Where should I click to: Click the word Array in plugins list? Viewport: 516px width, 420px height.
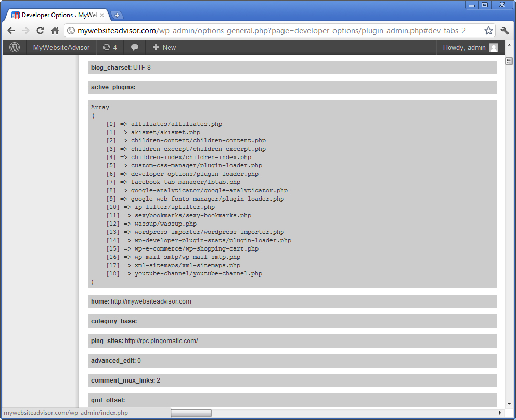point(100,107)
